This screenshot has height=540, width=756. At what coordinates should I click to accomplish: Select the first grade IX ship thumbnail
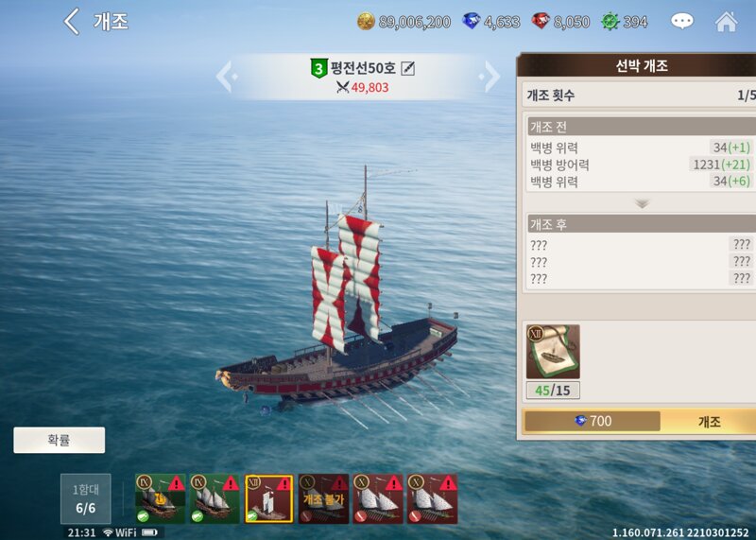pos(160,499)
